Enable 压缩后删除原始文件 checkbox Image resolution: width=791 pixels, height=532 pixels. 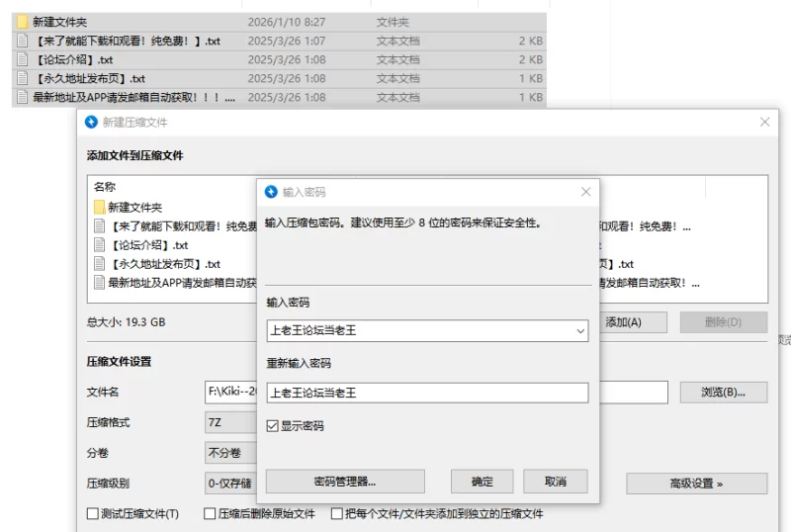coord(210,514)
